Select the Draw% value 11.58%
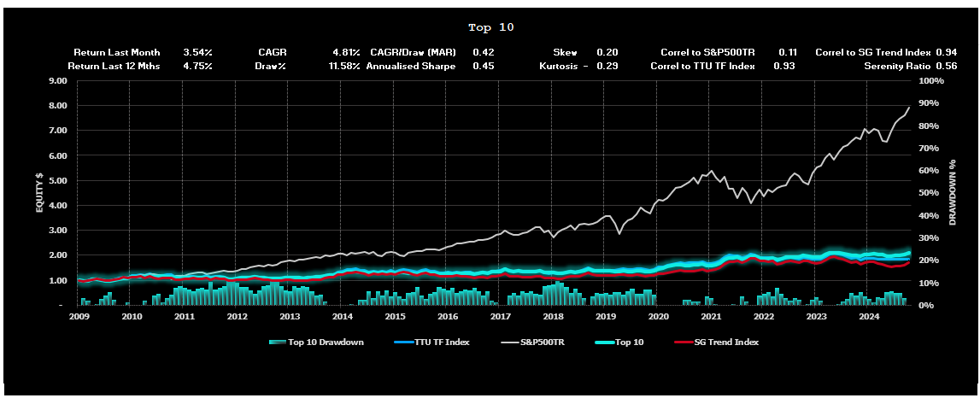The image size is (980, 398). coord(344,66)
